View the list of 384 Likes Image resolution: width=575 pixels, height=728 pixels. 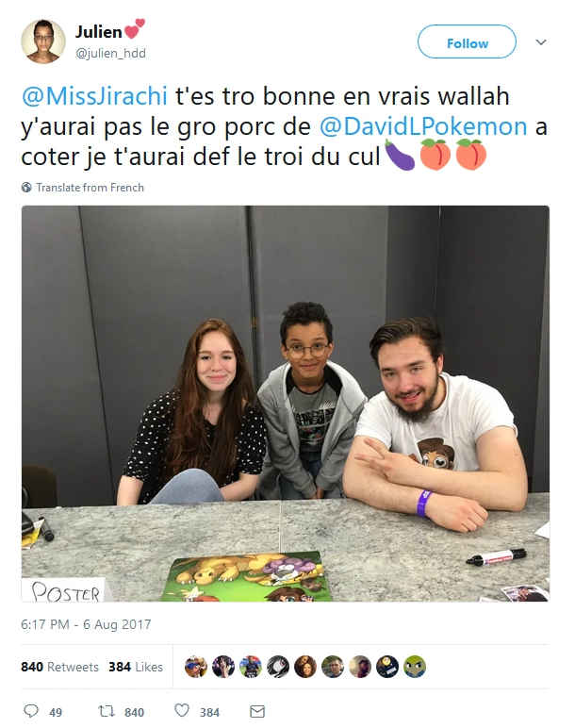click(136, 667)
